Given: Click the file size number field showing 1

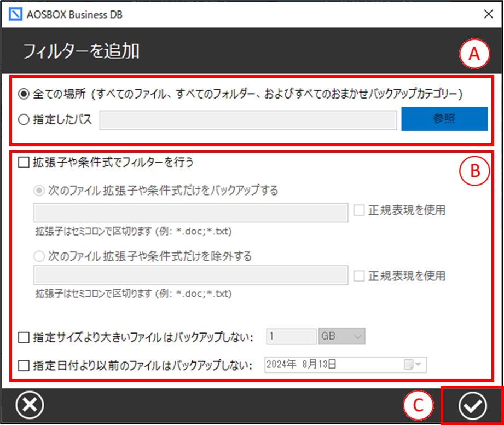Looking at the screenshot, I should click(291, 336).
